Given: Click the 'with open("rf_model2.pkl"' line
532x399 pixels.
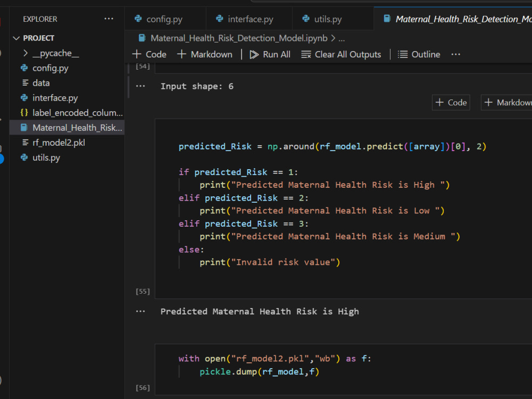Looking at the screenshot, I should [275, 359].
